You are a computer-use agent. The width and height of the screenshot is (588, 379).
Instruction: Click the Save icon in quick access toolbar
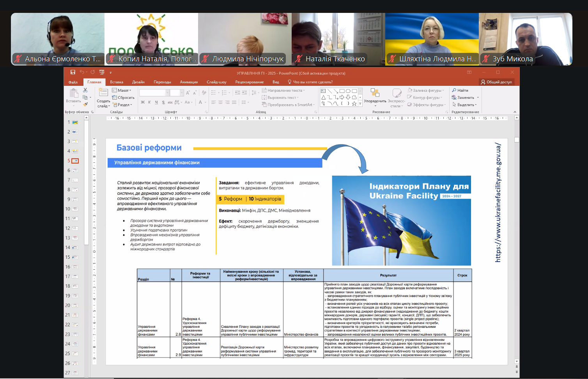tap(73, 72)
